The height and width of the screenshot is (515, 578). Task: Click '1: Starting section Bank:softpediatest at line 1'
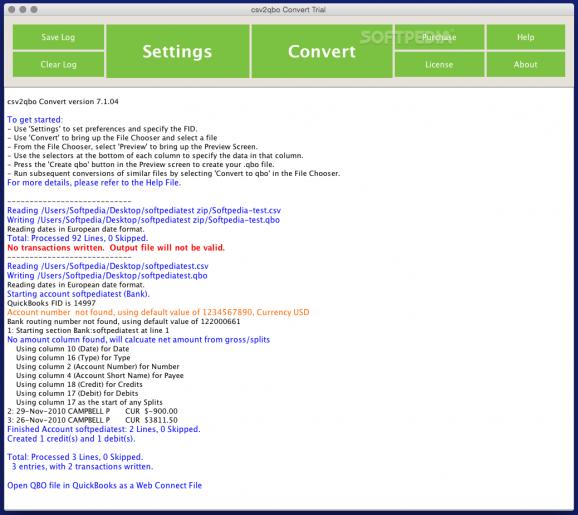tap(88, 330)
